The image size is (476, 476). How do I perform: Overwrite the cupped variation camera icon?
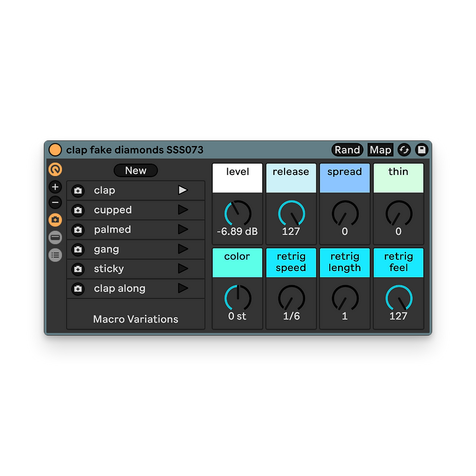[78, 210]
